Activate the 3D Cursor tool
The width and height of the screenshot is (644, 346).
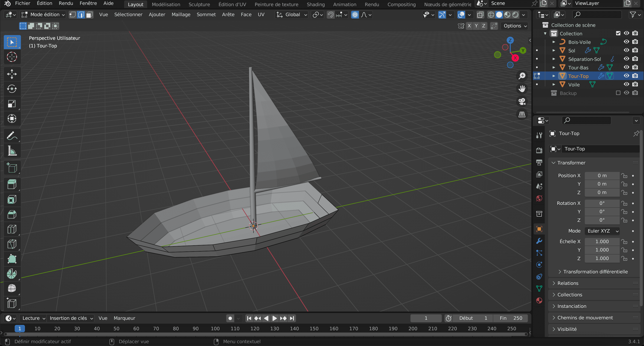click(x=12, y=57)
